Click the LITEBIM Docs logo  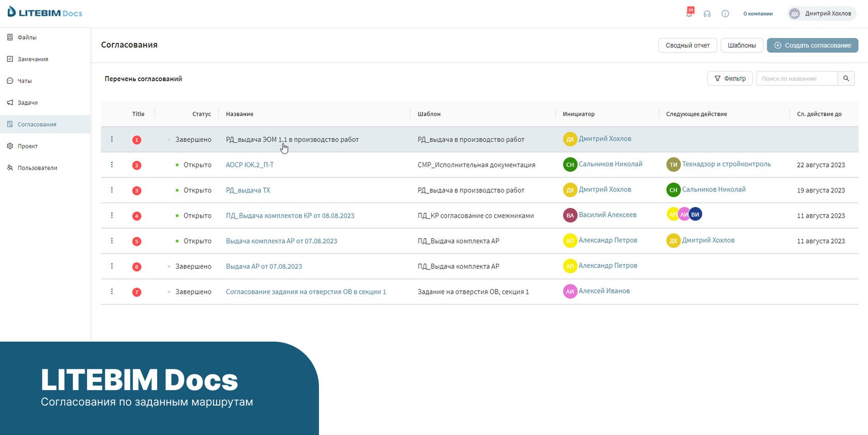click(44, 12)
